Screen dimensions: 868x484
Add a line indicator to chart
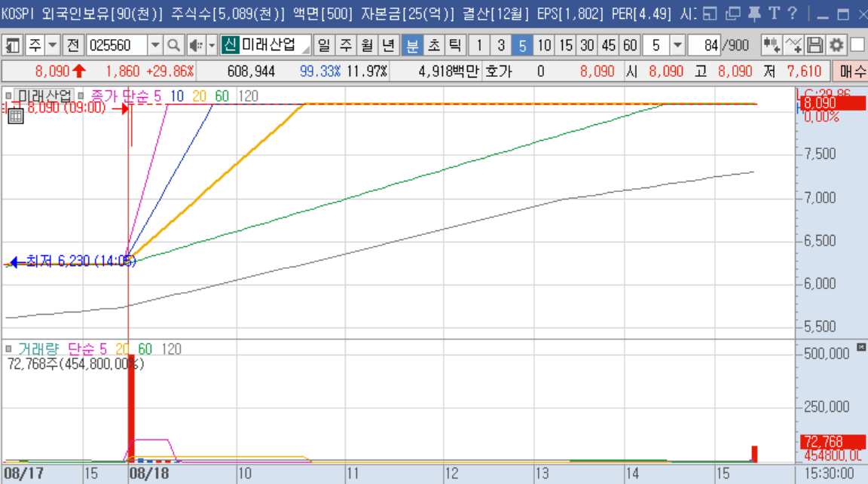793,45
